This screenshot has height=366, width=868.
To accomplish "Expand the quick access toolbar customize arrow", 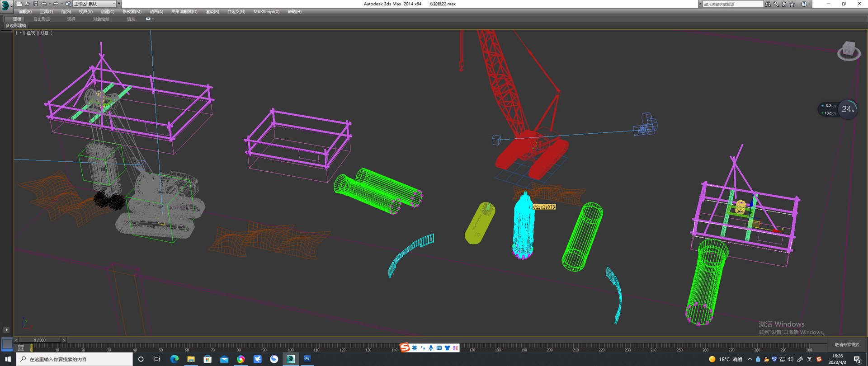I will click(x=119, y=4).
